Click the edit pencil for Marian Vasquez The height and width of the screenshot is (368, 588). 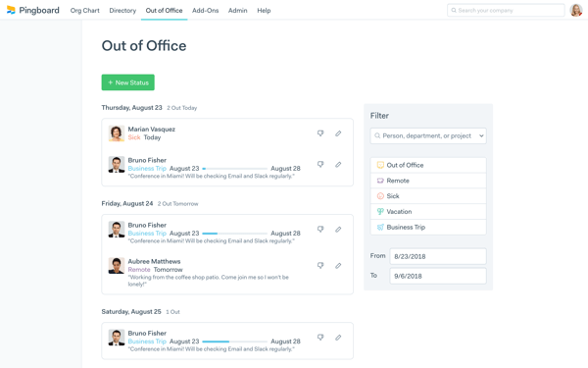(x=338, y=133)
